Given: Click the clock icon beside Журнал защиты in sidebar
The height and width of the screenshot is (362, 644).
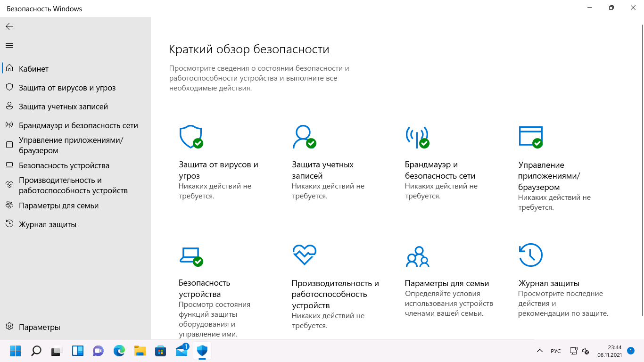Looking at the screenshot, I should click(x=9, y=224).
